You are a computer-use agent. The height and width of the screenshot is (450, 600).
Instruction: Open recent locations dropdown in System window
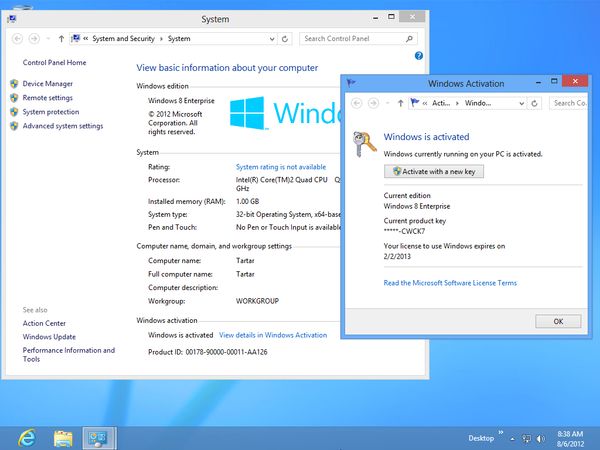(49, 39)
